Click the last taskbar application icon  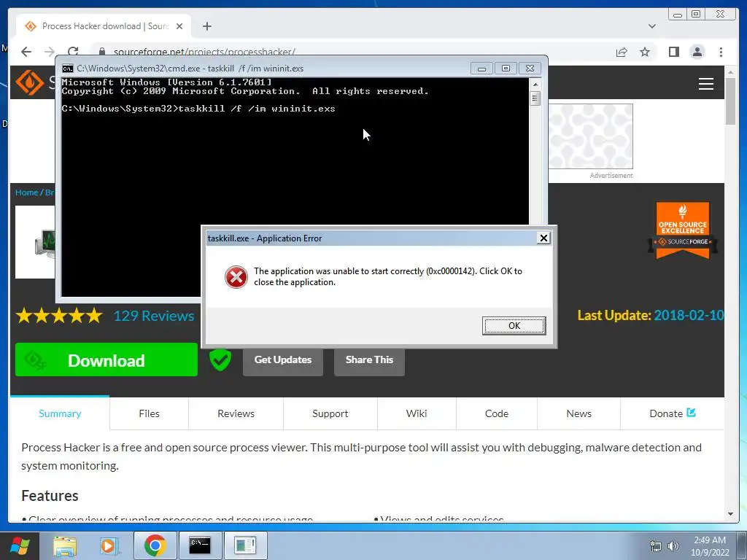pos(245,545)
